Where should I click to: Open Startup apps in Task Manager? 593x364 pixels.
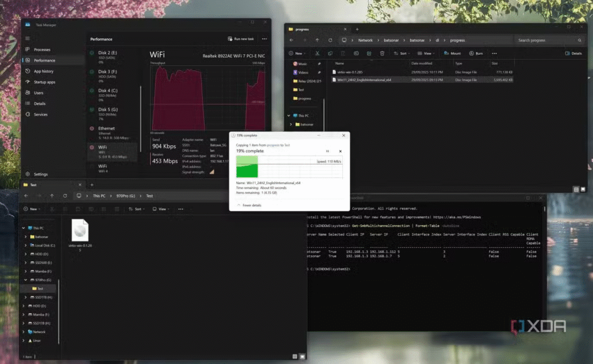point(45,82)
